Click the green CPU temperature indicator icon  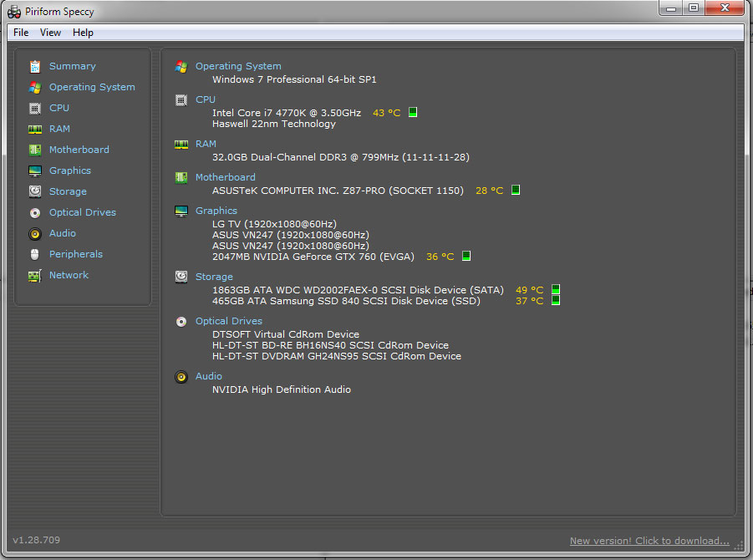[413, 112]
